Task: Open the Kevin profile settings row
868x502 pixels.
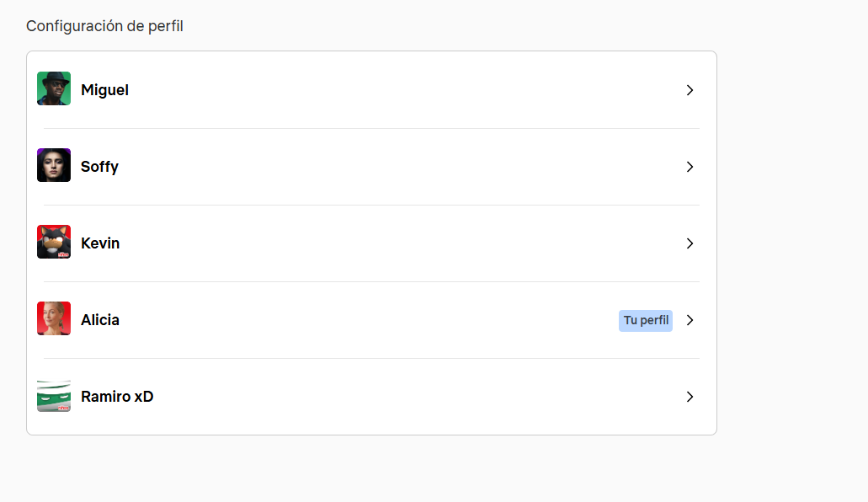Action: coord(370,243)
